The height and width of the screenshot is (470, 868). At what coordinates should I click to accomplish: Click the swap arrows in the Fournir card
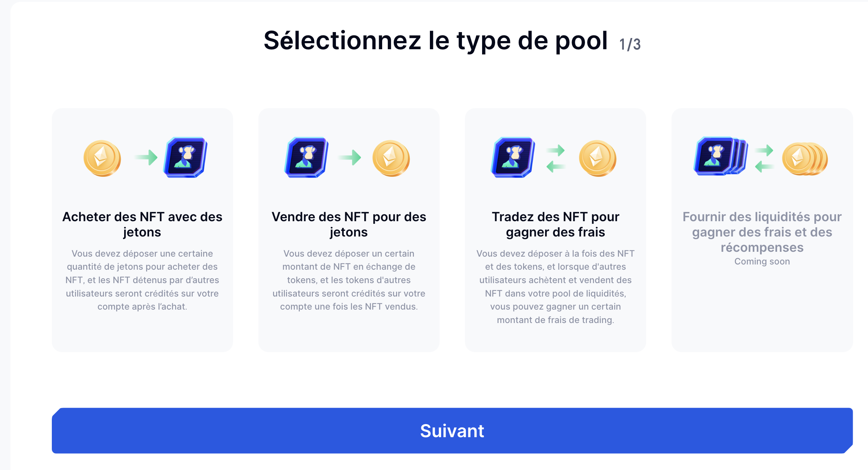[764, 158]
